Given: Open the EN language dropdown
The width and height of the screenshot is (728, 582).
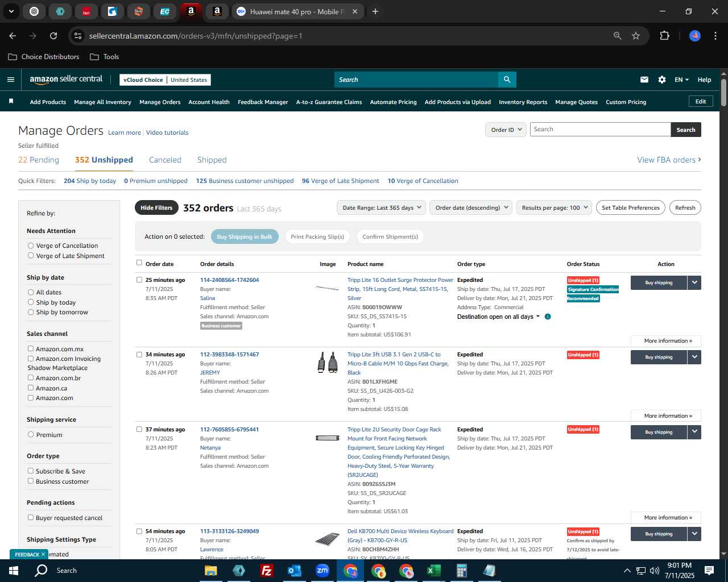Looking at the screenshot, I should pos(681,80).
